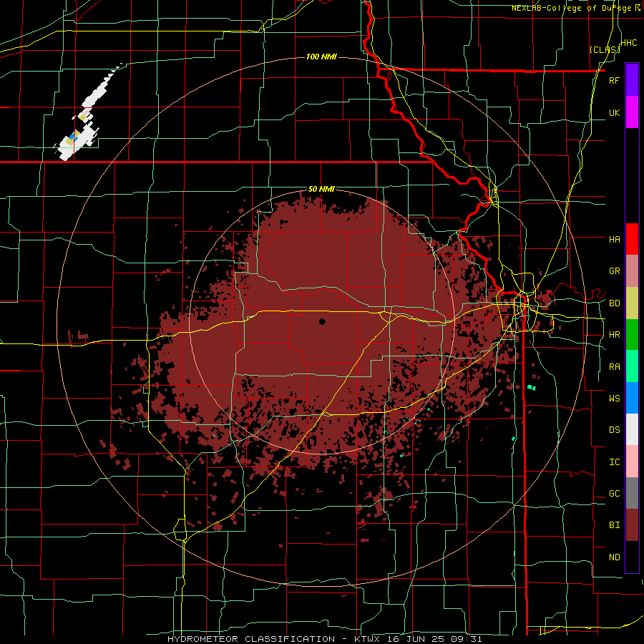Click the HA red legend swatch
This screenshot has width=644, height=644.
point(632,239)
